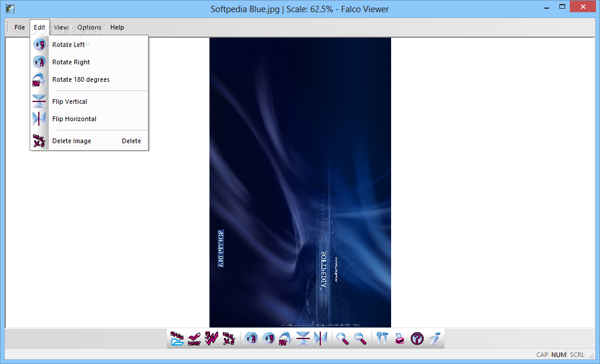Select Rotate 180 degrees menu entry
This screenshot has width=600, height=364.
[89, 79]
